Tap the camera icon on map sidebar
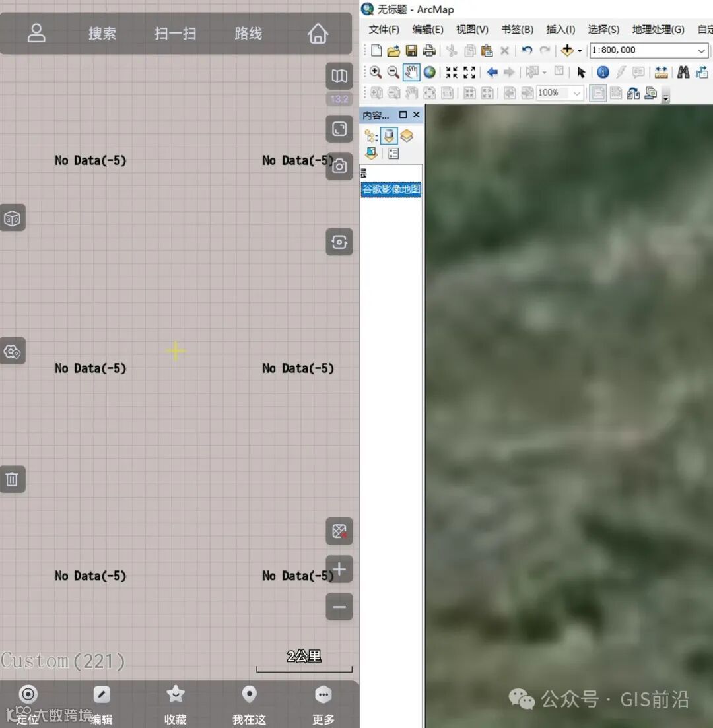713x728 pixels. click(x=339, y=166)
